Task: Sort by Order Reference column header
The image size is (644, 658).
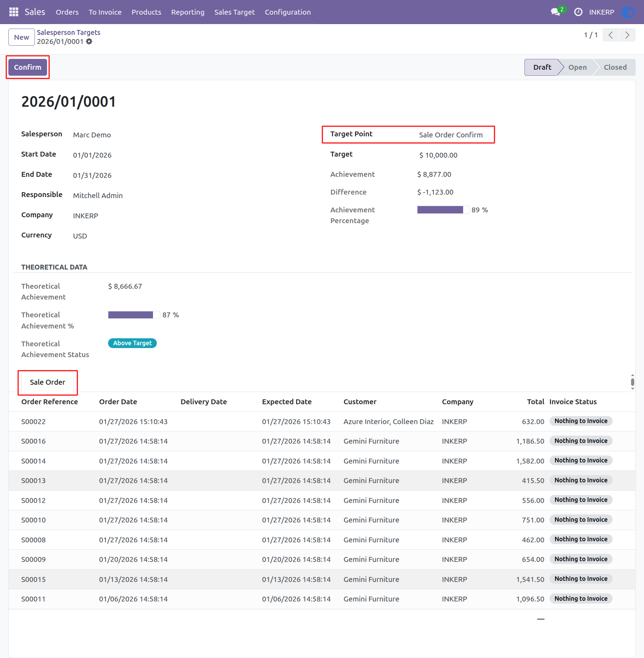Action: click(49, 402)
